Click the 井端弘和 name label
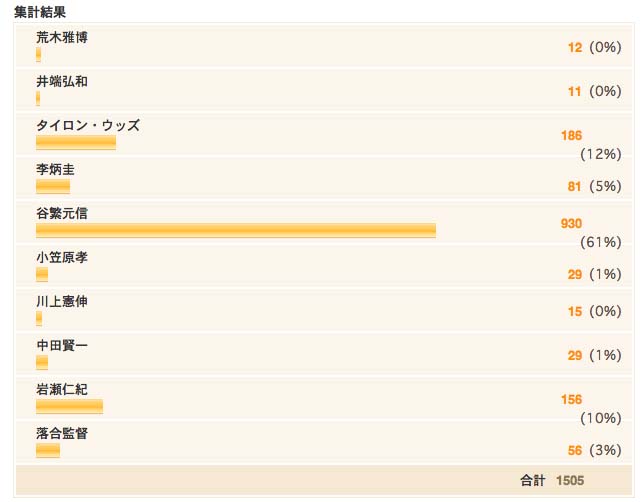Viewport: 643px width, 502px height. [62, 82]
